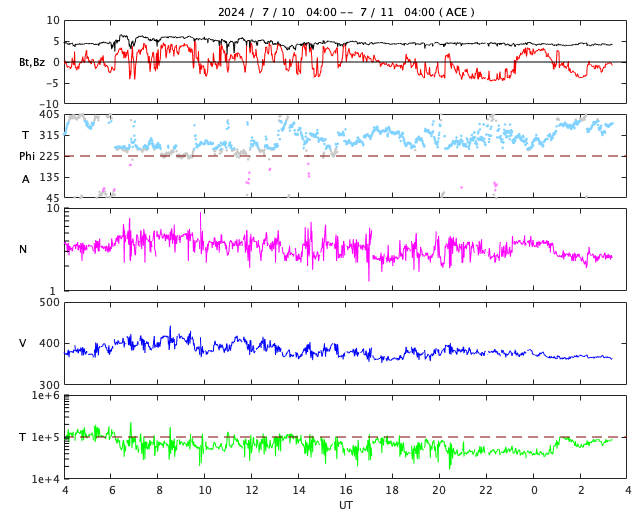The width and height of the screenshot is (640, 512).
Task: Click the 1 tick at the N panel bottom
Action: click(x=52, y=291)
